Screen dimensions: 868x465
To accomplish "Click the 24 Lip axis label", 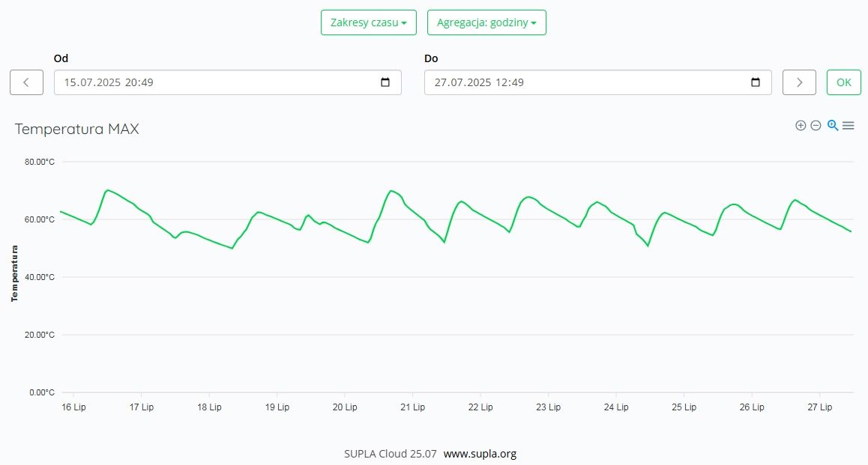I will [616, 407].
